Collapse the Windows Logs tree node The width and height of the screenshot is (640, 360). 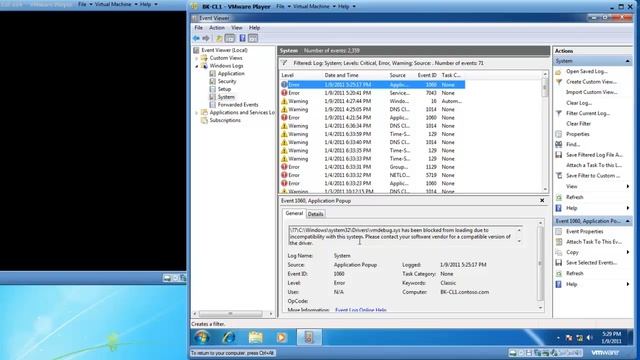tap(197, 66)
